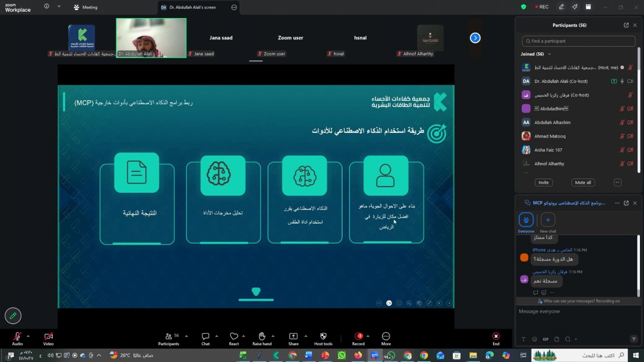
Task: Open the Share options arrow
Action: [x=306, y=336]
